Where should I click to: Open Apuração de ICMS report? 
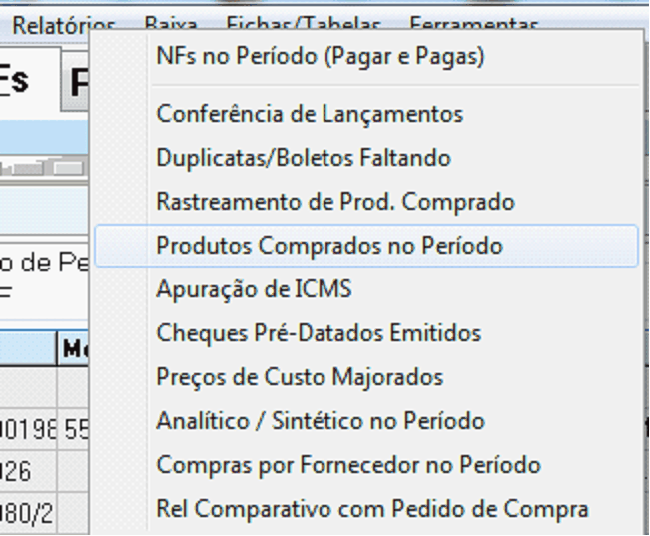253,290
